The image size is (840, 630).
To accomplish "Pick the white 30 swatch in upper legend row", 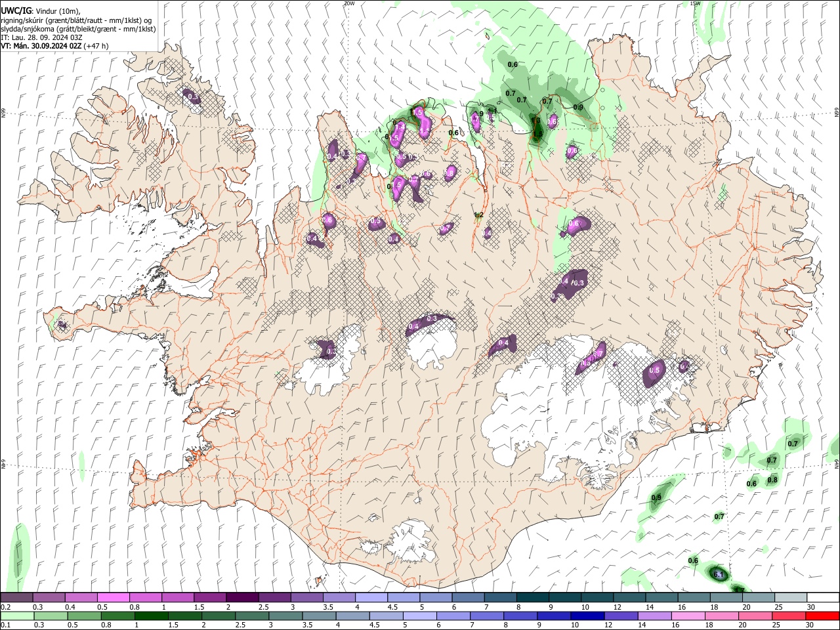I will [x=823, y=598].
